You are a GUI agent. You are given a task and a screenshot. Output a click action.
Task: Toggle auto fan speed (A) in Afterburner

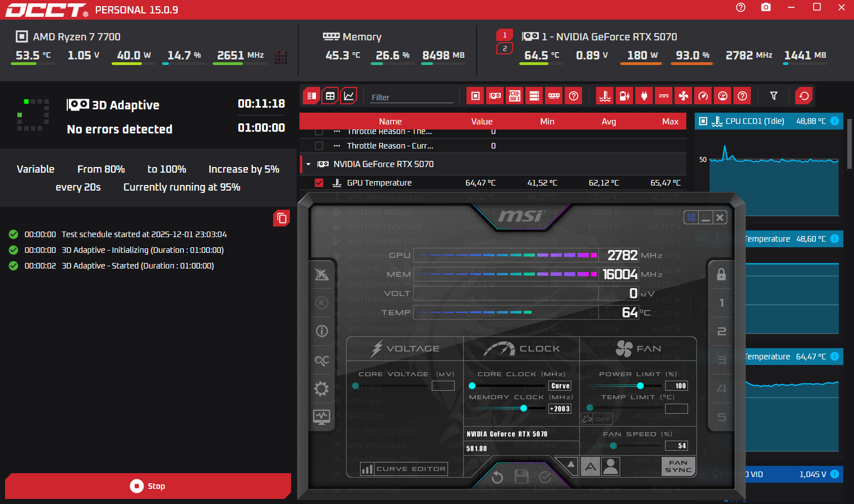[590, 466]
